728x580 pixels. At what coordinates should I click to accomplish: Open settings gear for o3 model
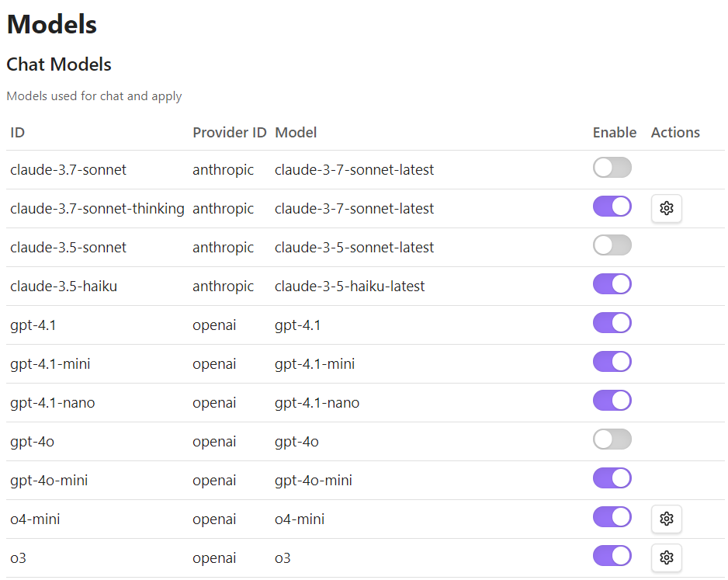click(666, 557)
